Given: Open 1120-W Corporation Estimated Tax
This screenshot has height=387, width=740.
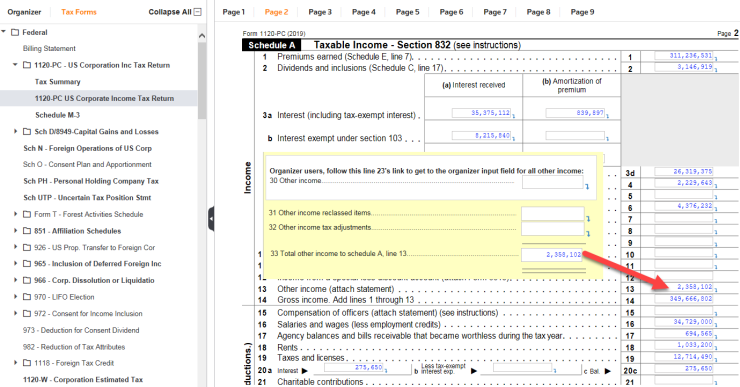Looking at the screenshot, I should tap(83, 379).
